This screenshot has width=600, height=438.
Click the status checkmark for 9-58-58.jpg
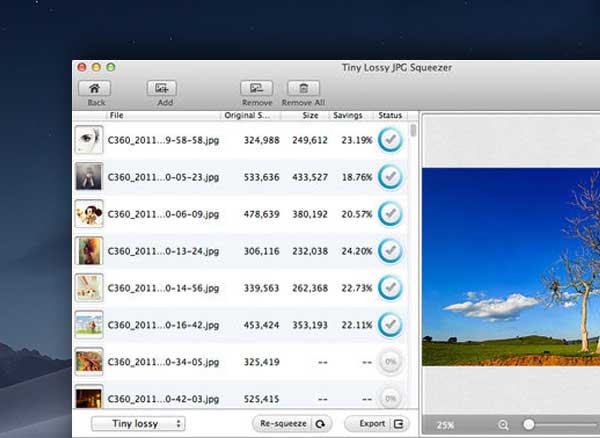(390, 140)
